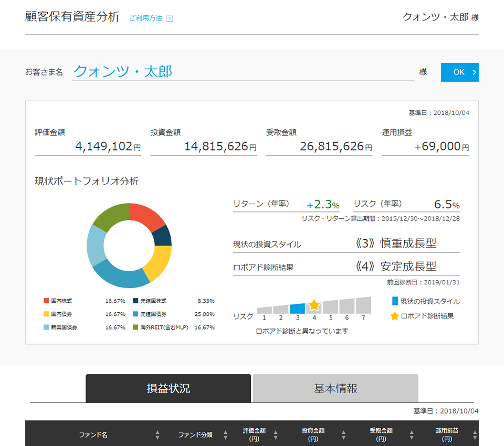The height and width of the screenshot is (446, 504).
Task: Sort by ファンド分類 column arrows
Action: 226,435
